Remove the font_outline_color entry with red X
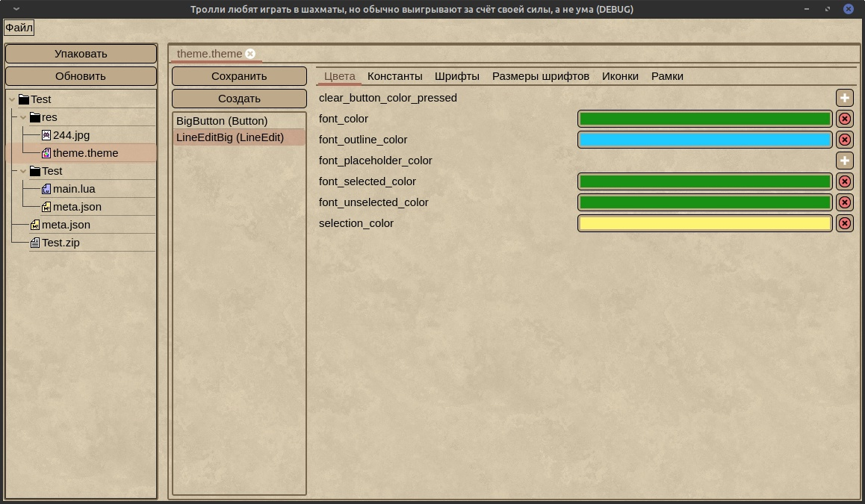Image resolution: width=865 pixels, height=504 pixels. [845, 140]
